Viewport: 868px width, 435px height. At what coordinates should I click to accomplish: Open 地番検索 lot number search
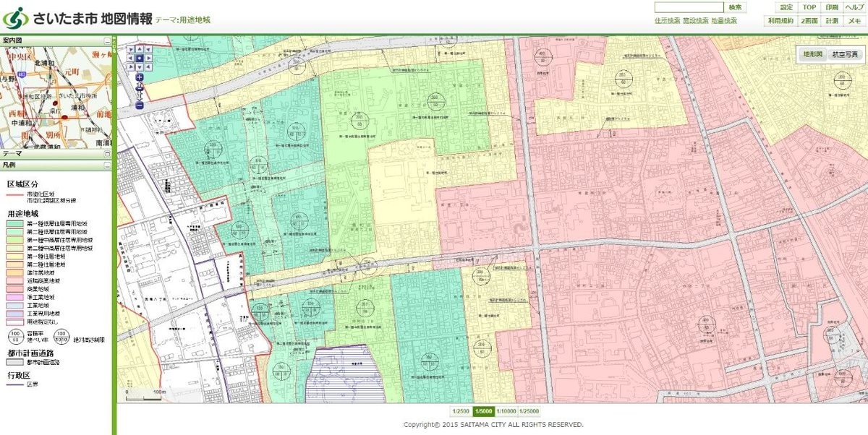(x=724, y=21)
